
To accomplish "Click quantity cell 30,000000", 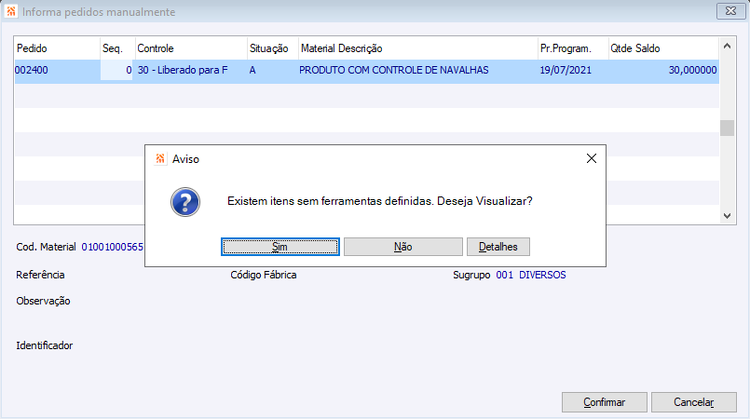I will [663, 70].
